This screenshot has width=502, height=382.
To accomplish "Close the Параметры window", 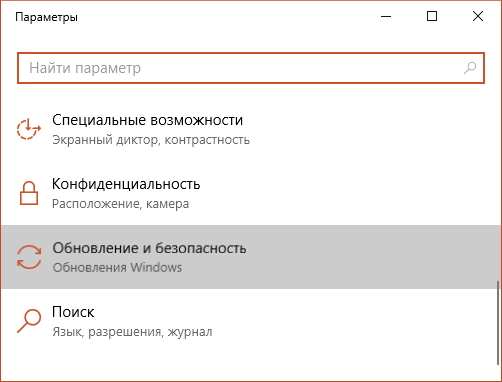I will coord(478,16).
